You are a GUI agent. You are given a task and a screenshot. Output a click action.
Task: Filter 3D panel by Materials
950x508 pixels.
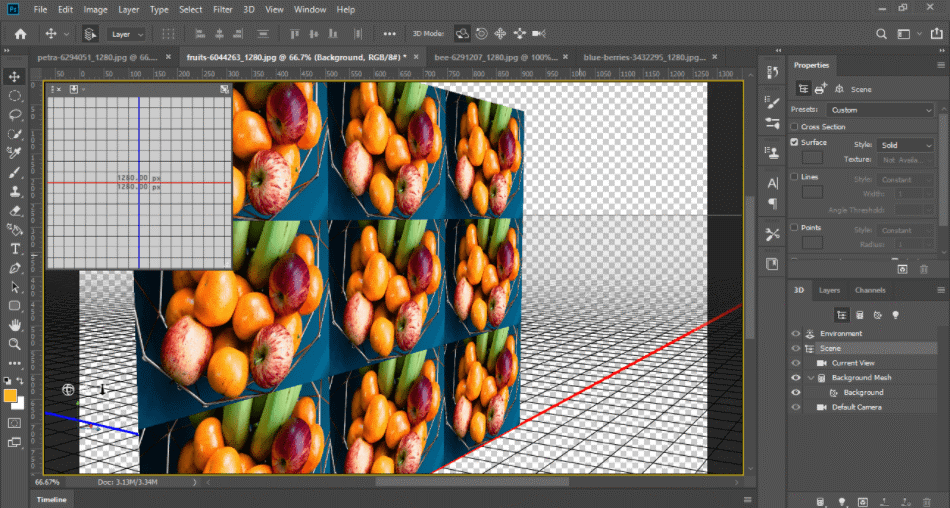point(877,315)
